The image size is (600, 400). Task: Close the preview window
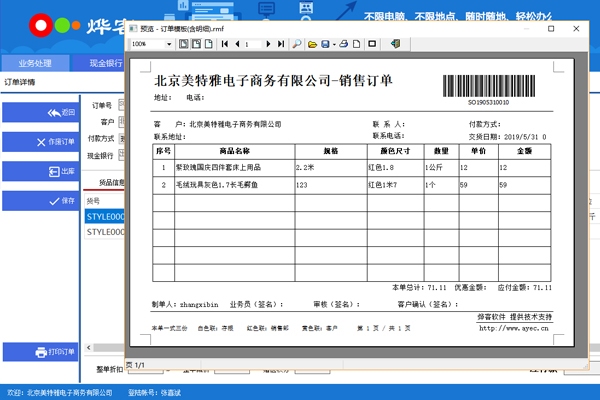[x=576, y=29]
